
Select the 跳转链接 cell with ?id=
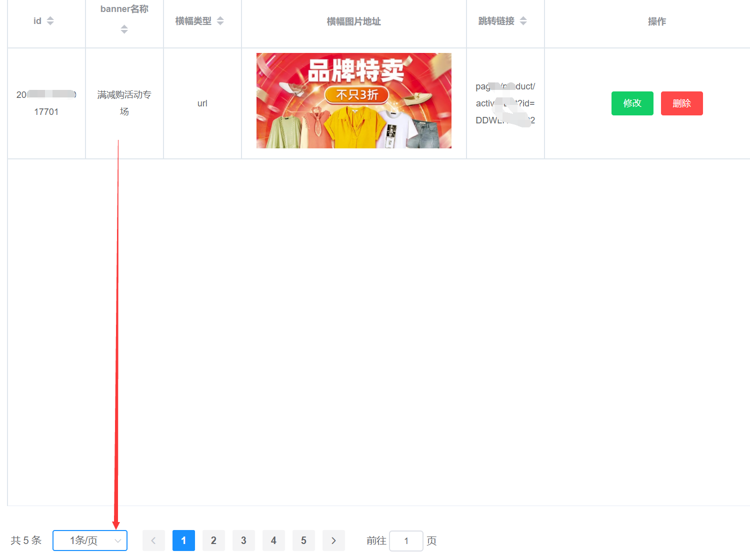(x=505, y=103)
